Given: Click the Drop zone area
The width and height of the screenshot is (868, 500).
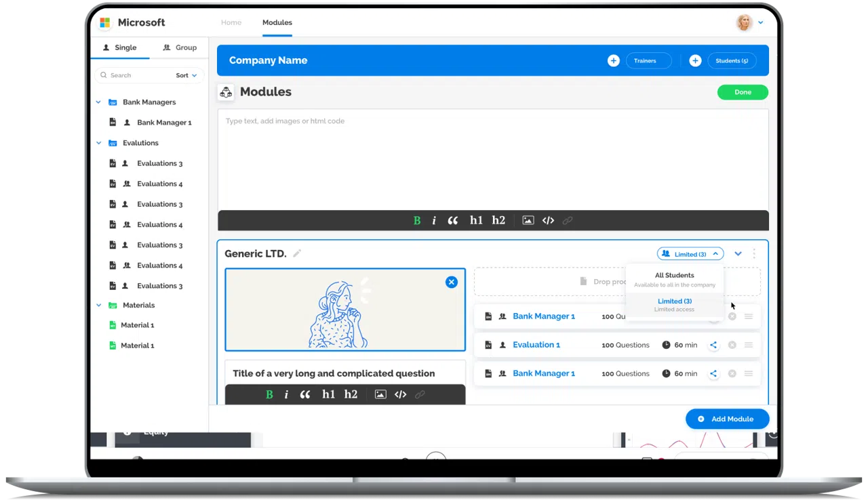Looking at the screenshot, I should pos(617,281).
